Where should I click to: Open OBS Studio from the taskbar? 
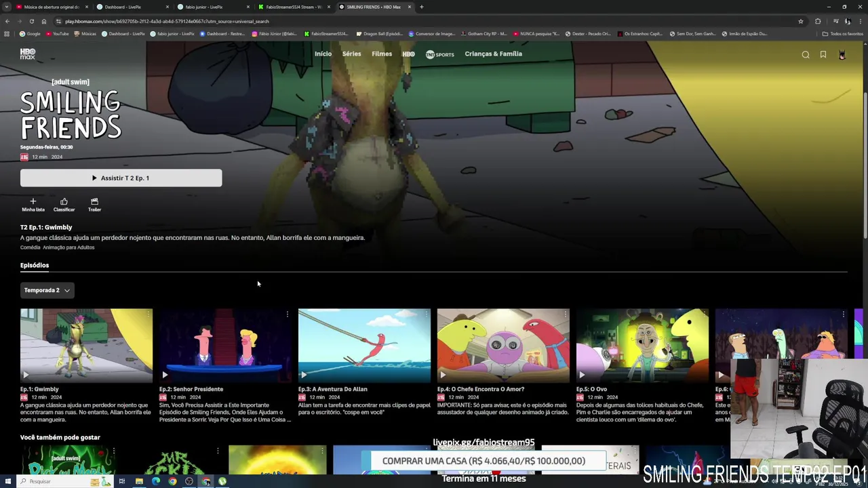[189, 481]
